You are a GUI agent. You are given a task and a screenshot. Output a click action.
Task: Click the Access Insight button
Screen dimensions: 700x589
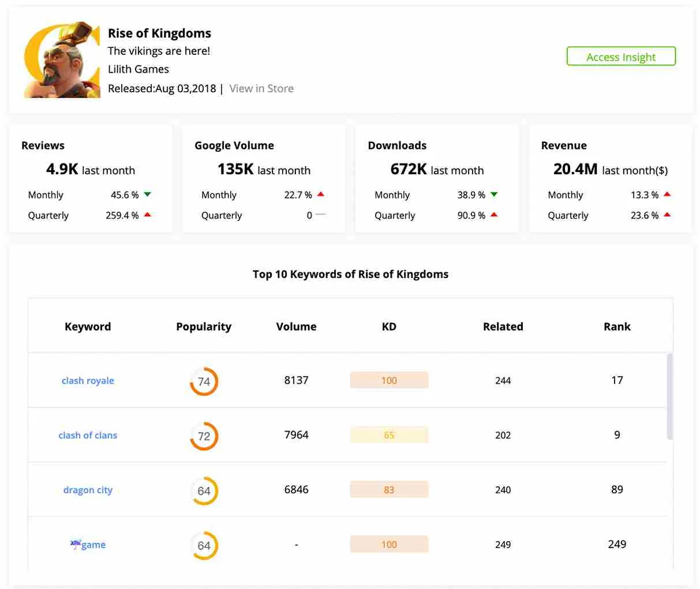[621, 56]
